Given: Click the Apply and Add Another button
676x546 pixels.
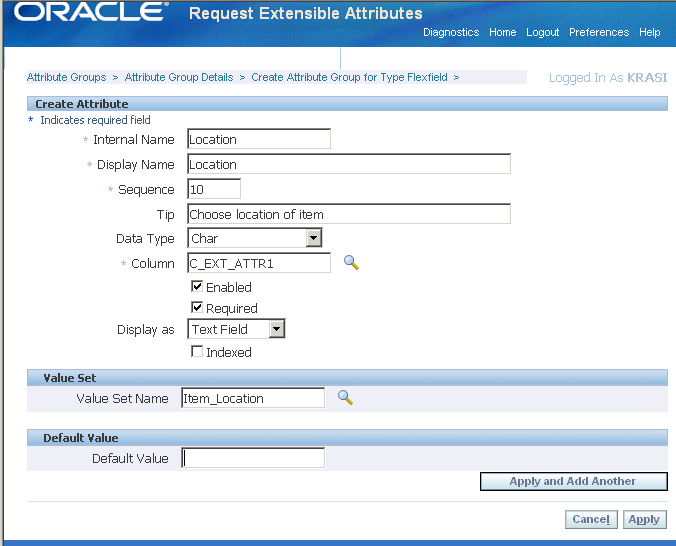Looking at the screenshot, I should [x=574, y=481].
